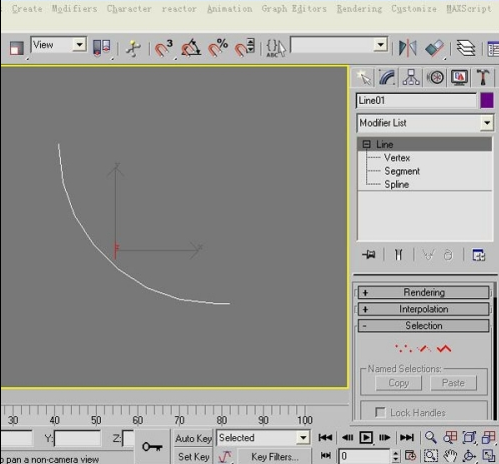The width and height of the screenshot is (499, 464).
Task: Toggle Auto Key animation mode
Action: pos(193,438)
